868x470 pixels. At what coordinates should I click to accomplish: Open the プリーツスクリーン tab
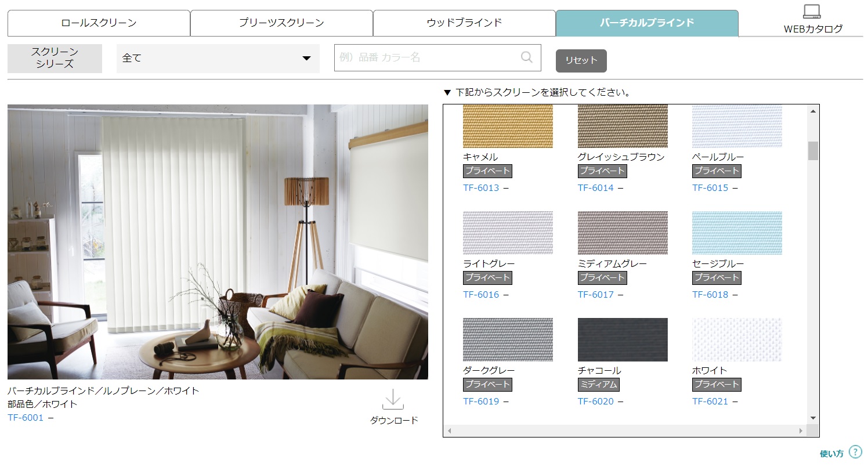281,23
